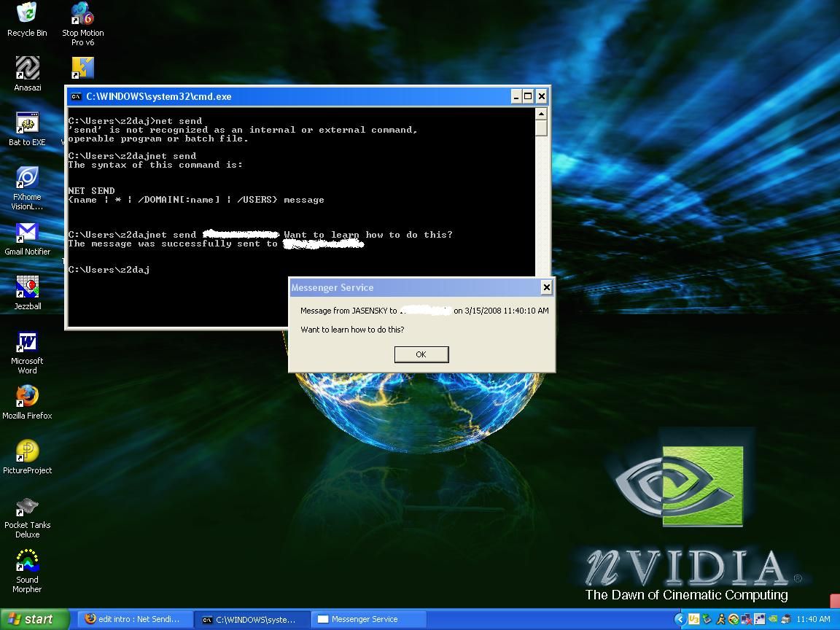Open Mozilla Firefox from the desktop

point(27,401)
